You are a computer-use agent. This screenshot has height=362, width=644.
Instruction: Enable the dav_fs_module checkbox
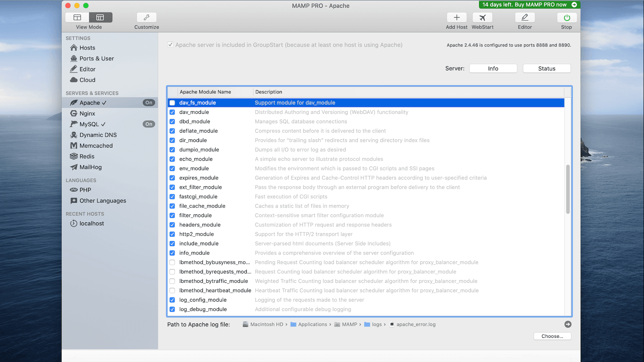[x=172, y=103]
